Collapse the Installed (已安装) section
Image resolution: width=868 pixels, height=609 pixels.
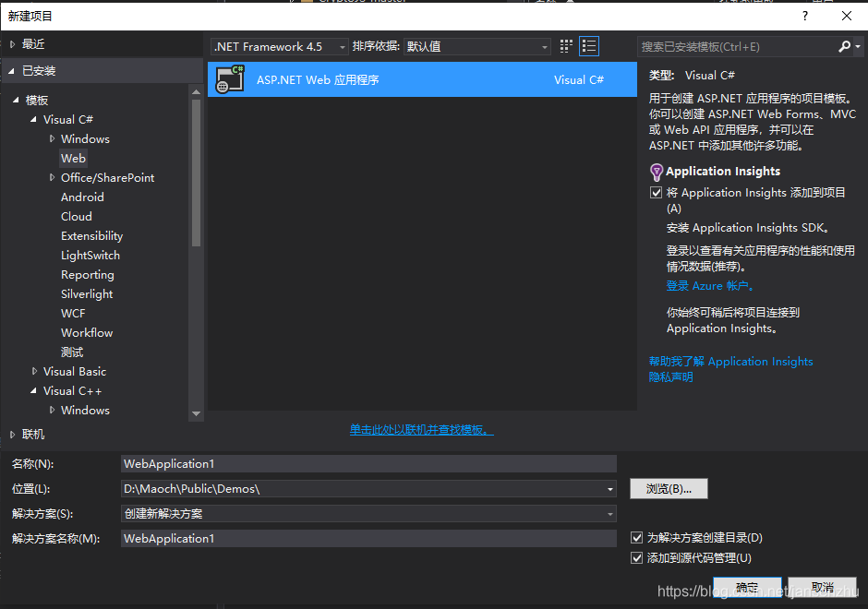[x=12, y=71]
